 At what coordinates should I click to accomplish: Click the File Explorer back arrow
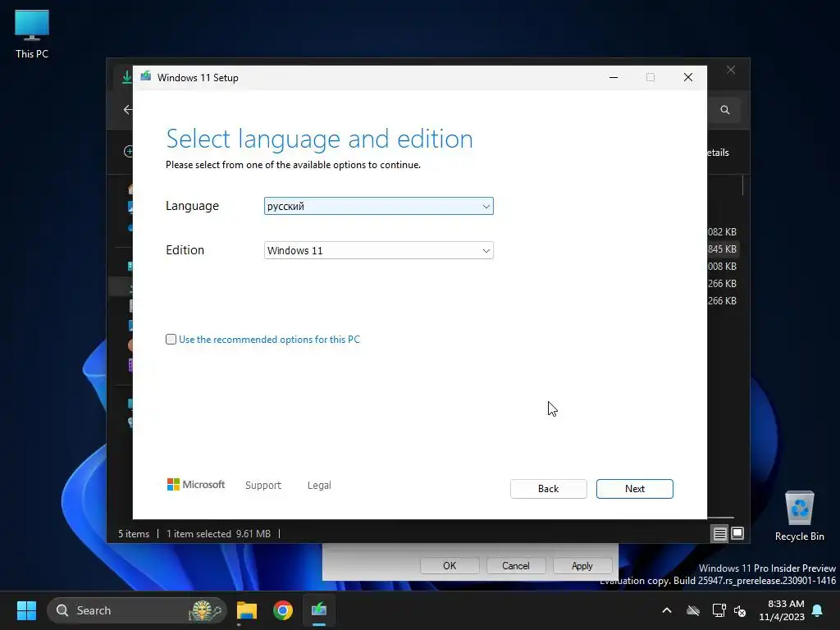coord(127,110)
